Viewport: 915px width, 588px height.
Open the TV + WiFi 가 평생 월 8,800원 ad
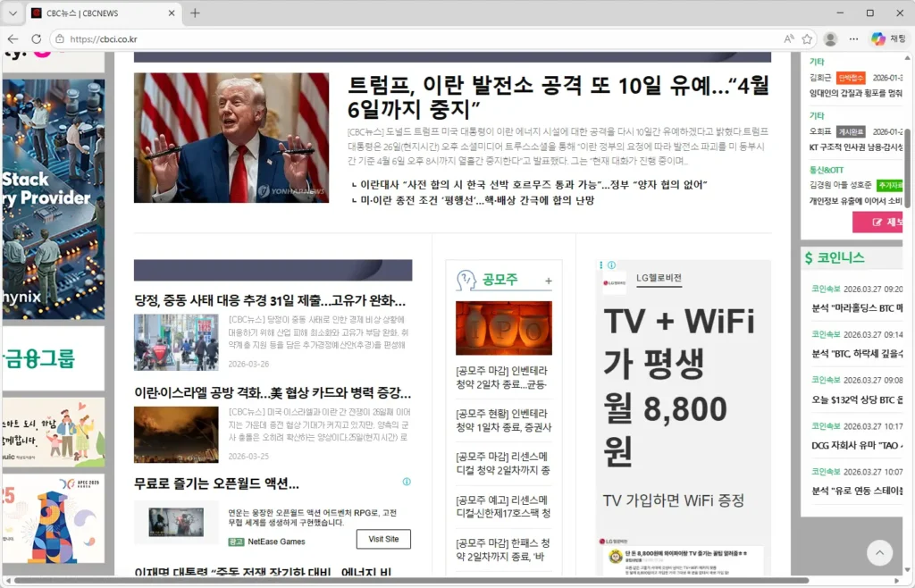click(679, 386)
